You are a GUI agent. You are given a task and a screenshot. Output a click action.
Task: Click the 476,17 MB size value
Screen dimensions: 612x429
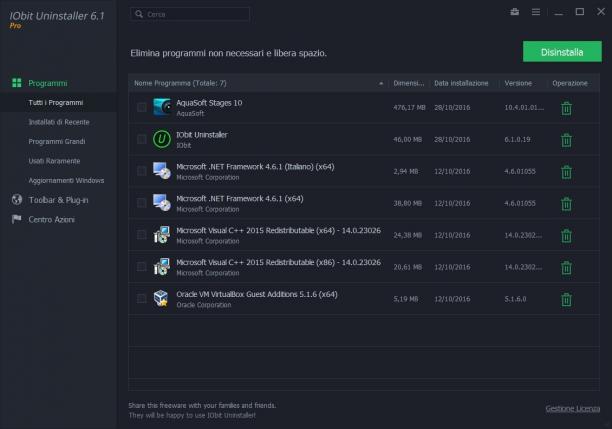[x=409, y=107]
